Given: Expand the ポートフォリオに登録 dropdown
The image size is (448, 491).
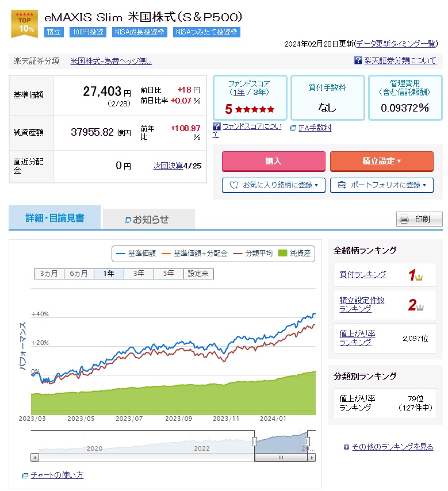Looking at the screenshot, I should [382, 185].
